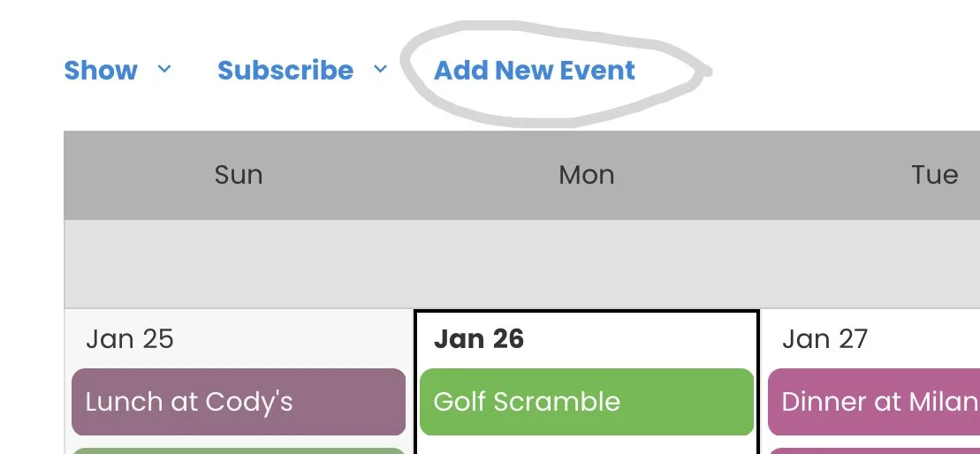The height and width of the screenshot is (454, 980).
Task: Click the Jan 26 date label
Action: (479, 339)
